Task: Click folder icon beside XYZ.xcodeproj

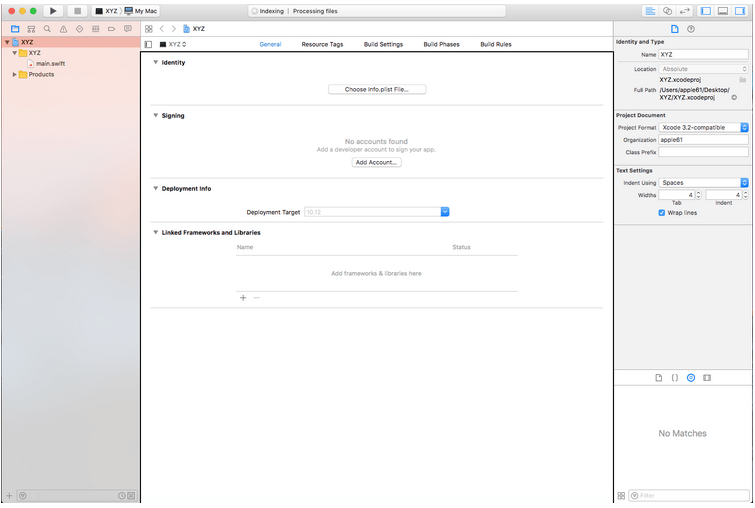Action: pos(742,79)
